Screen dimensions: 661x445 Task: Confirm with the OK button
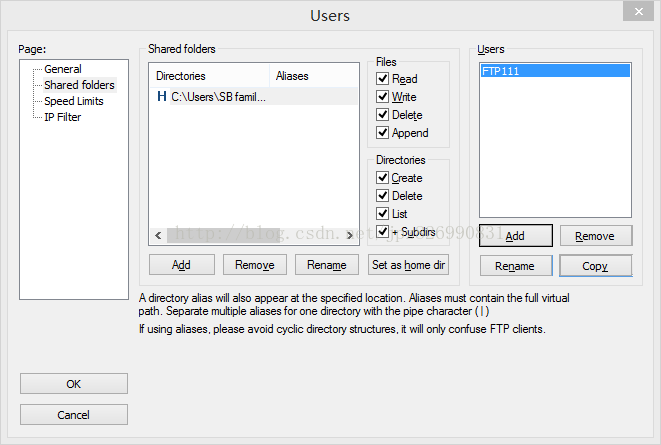pos(74,384)
